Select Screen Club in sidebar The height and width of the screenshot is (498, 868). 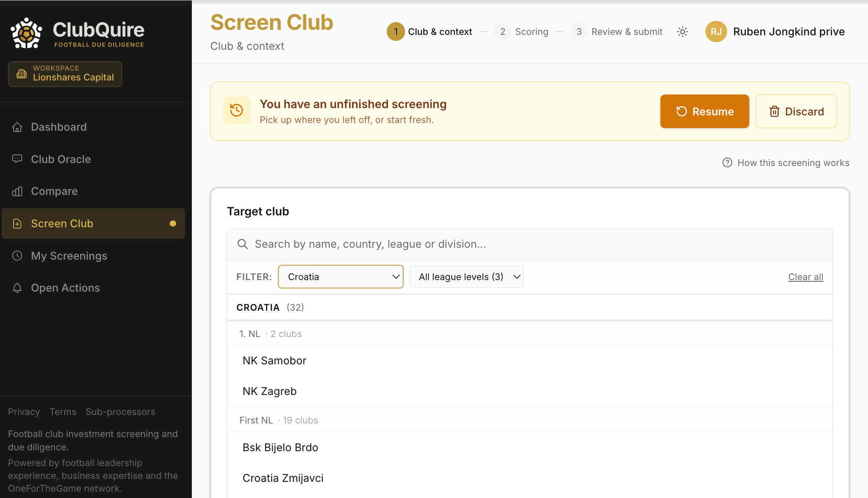(x=94, y=223)
